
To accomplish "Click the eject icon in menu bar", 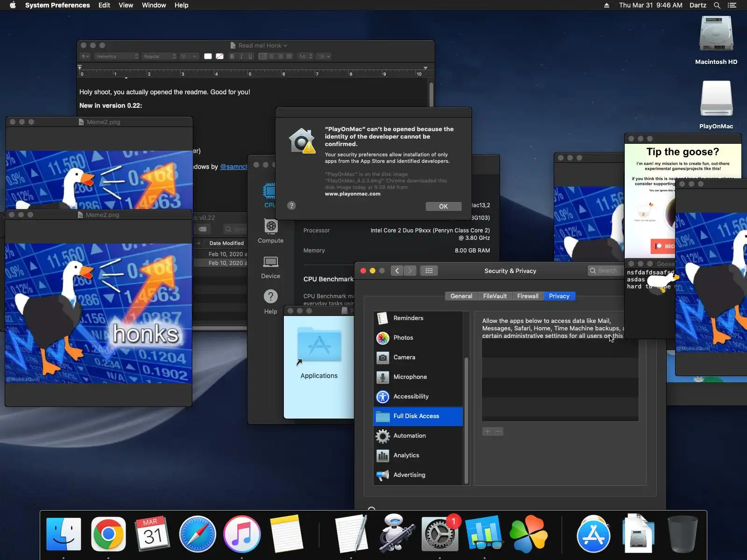I will click(x=606, y=5).
